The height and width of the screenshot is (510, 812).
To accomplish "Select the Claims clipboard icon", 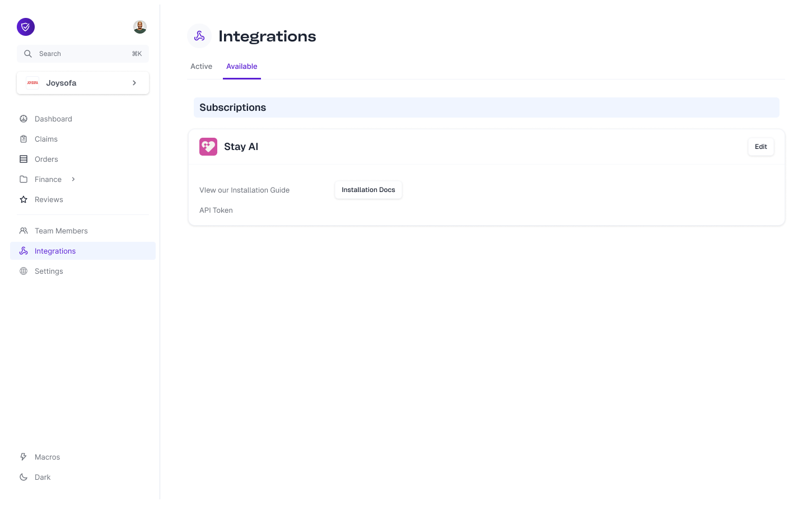I will [x=23, y=139].
